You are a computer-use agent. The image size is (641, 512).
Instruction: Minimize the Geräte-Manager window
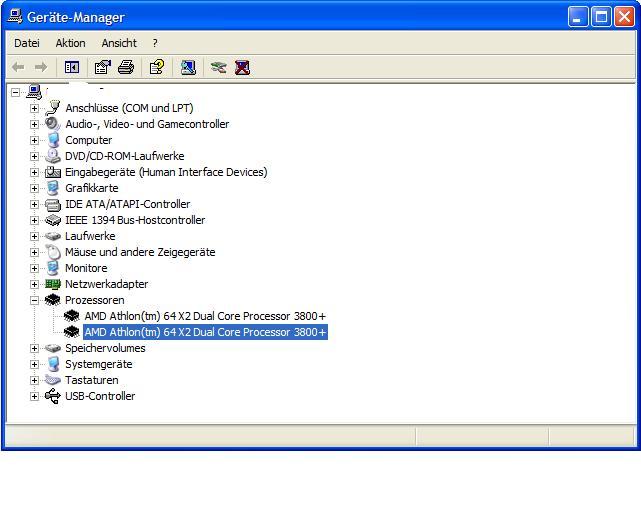point(578,17)
